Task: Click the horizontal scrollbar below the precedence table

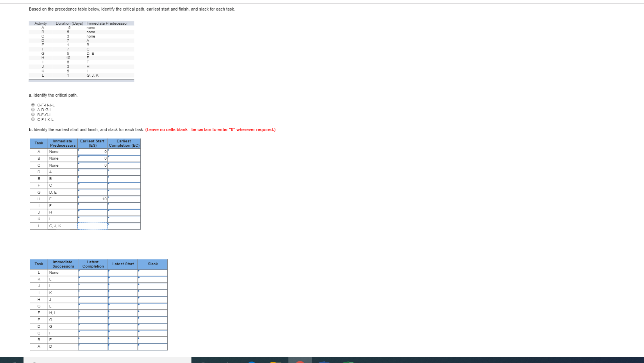Action: [81, 81]
